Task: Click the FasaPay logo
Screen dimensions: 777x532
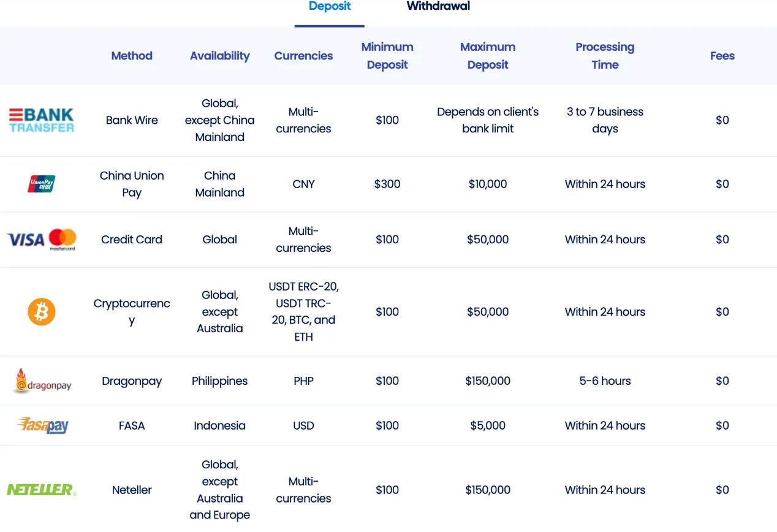Action: pos(42,425)
